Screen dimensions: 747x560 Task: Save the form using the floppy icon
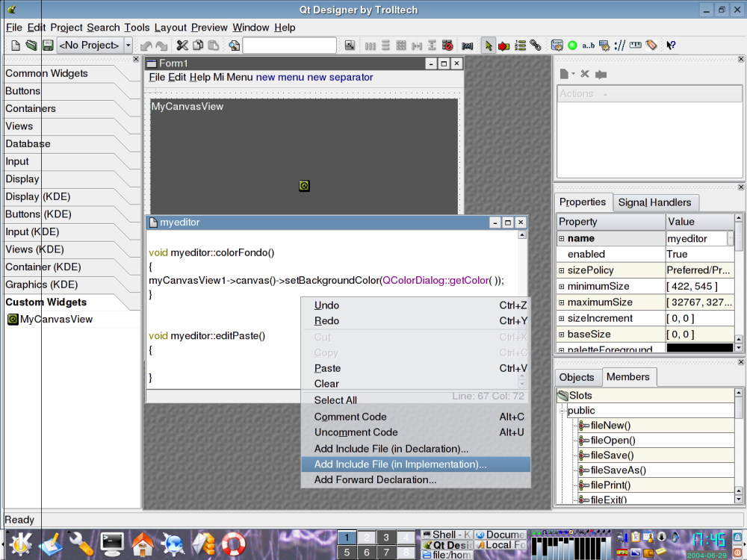pos(48,46)
